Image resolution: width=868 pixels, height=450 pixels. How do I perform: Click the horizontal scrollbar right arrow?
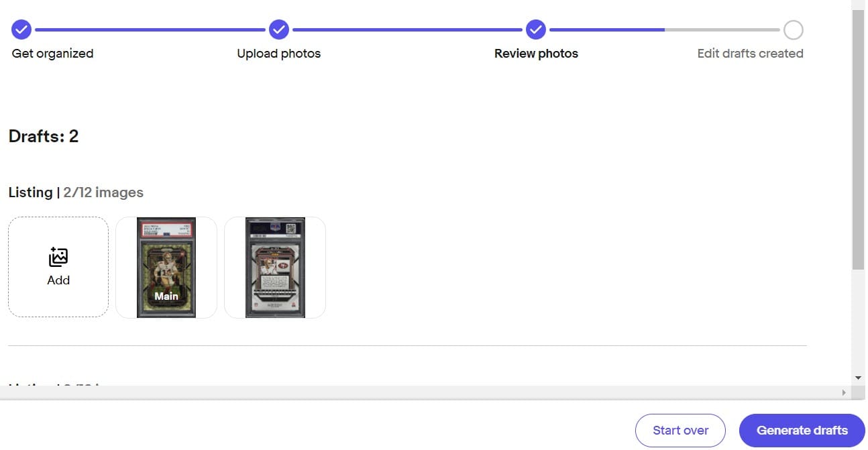(845, 392)
